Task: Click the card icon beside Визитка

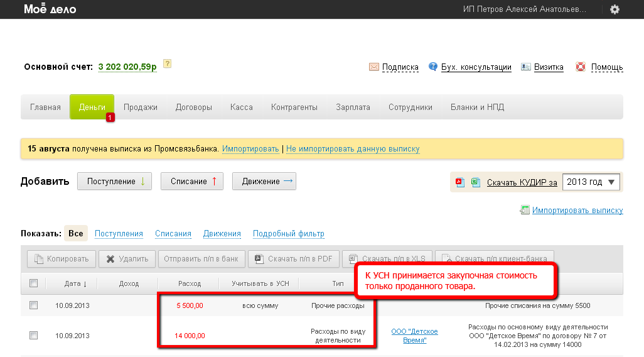Action: (526, 67)
